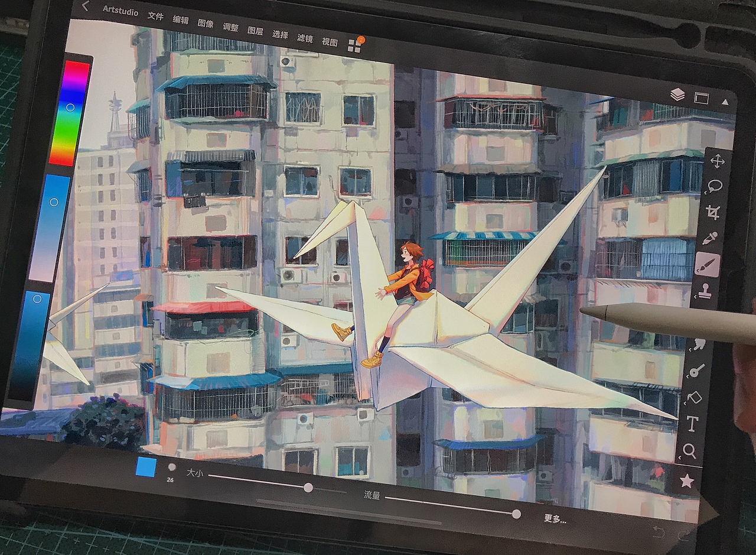The width and height of the screenshot is (756, 555).
Task: Open 更多... (More) brush options
Action: tap(555, 519)
